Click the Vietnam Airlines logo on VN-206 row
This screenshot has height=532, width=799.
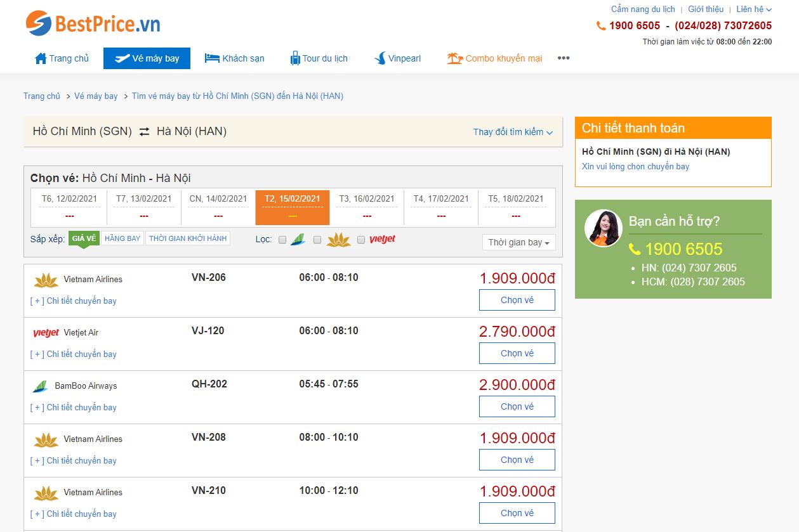[x=46, y=280]
